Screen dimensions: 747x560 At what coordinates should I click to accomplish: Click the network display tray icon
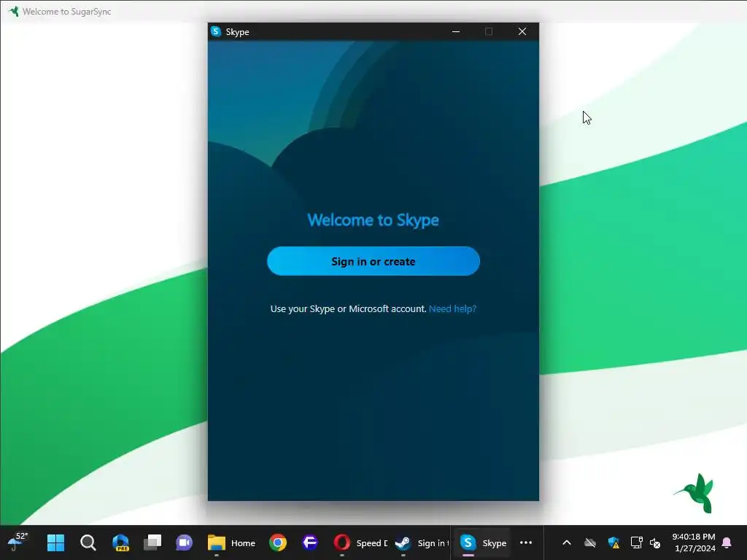click(636, 542)
